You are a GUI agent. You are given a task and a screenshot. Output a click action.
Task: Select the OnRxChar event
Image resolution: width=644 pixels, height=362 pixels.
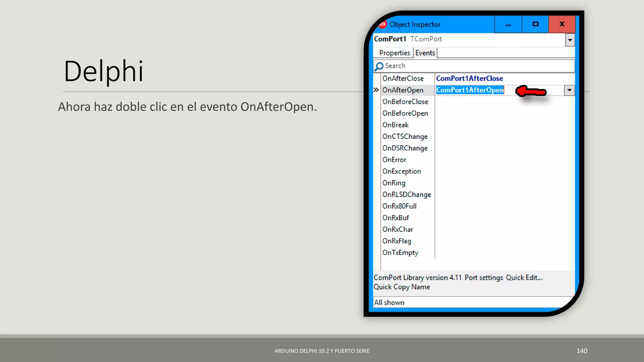point(398,229)
